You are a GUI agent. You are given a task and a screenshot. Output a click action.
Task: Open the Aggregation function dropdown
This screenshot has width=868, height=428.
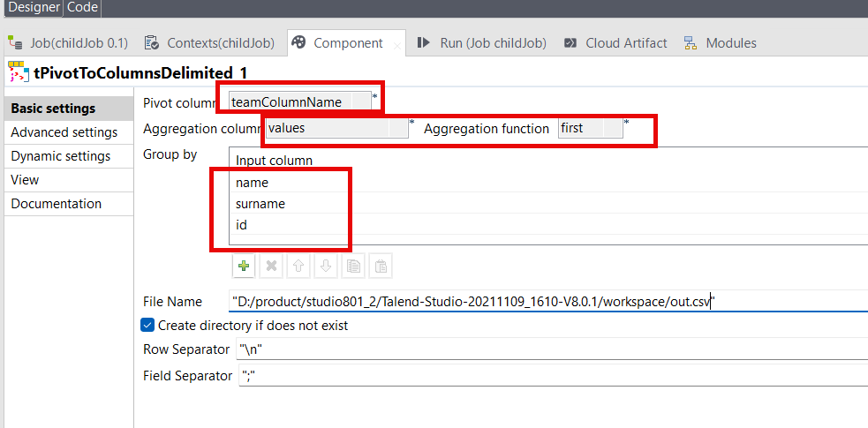click(x=612, y=128)
